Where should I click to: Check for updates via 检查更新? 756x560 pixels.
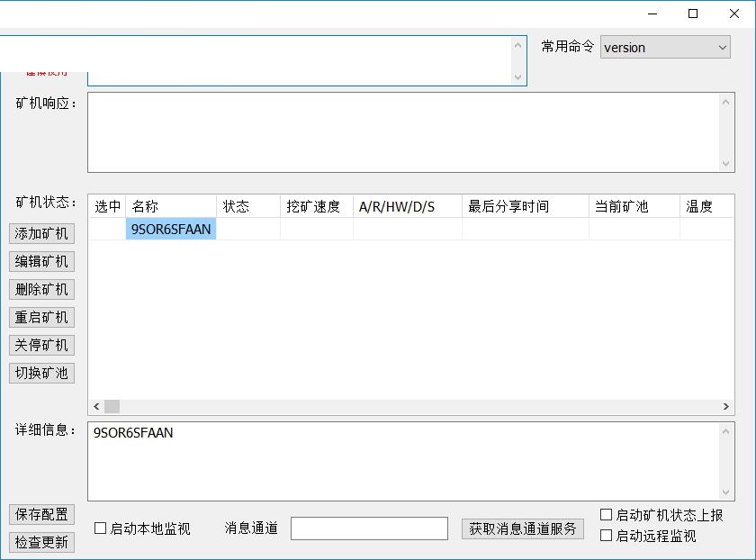click(40, 540)
